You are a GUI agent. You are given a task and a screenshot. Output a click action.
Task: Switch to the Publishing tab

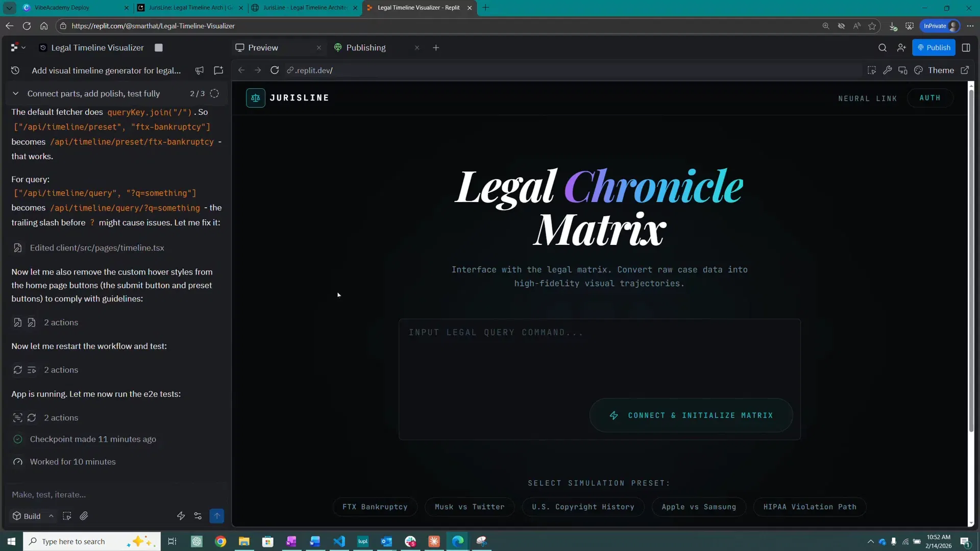(x=365, y=47)
